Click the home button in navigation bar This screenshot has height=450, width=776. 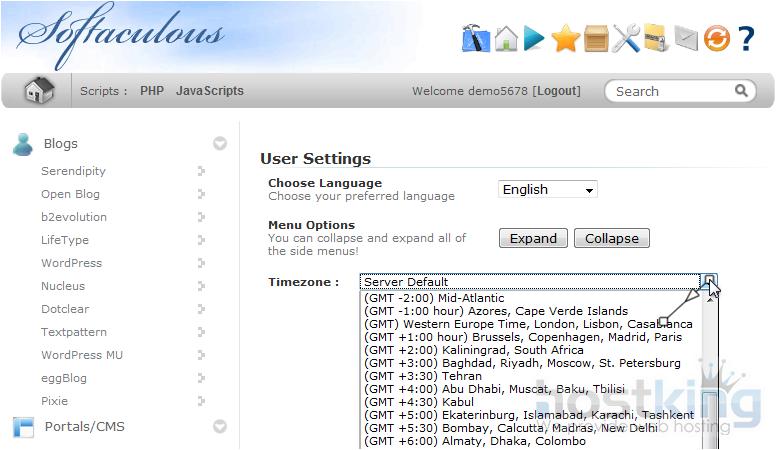(39, 90)
